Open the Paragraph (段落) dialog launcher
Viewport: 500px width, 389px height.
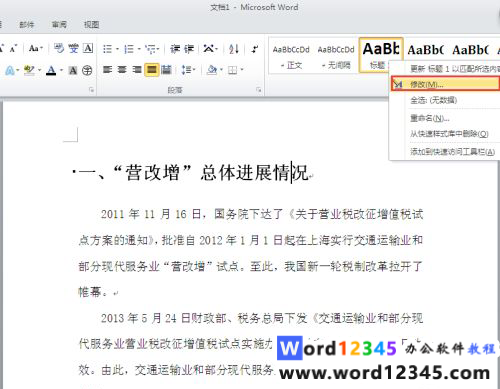pyautogui.click(x=259, y=90)
